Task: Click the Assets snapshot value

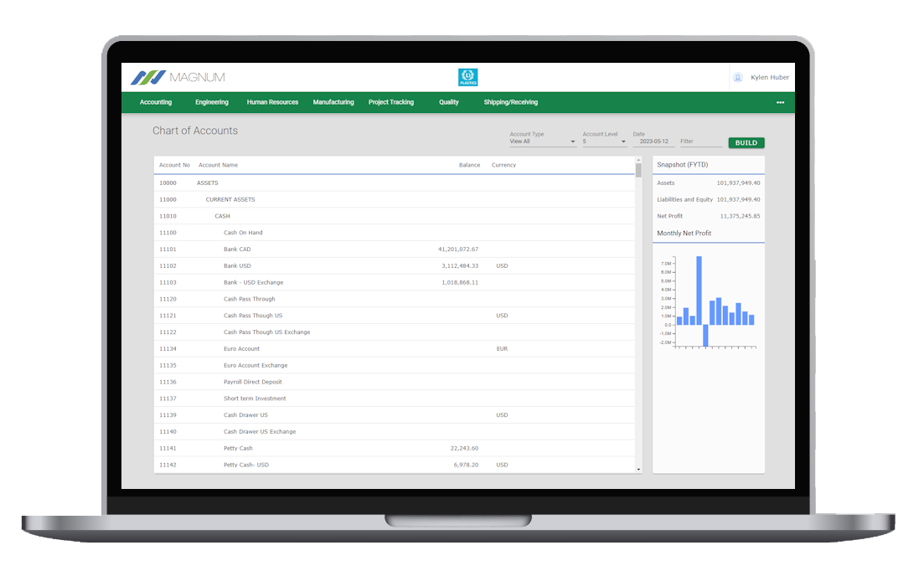Action: tap(738, 183)
